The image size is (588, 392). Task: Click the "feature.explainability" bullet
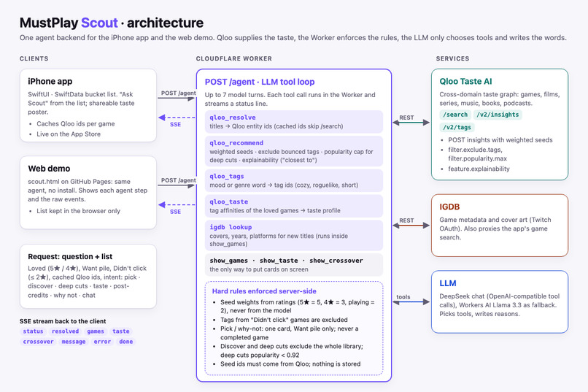pos(479,169)
